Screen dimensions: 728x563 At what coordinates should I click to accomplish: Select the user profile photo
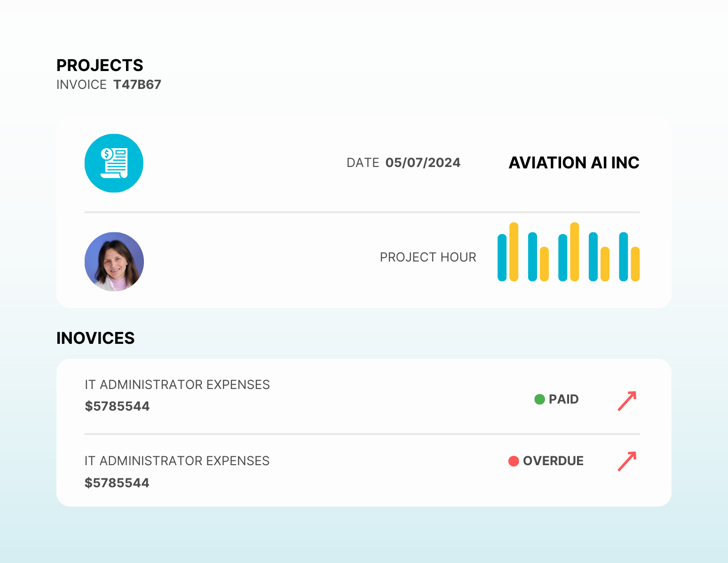[x=114, y=262]
